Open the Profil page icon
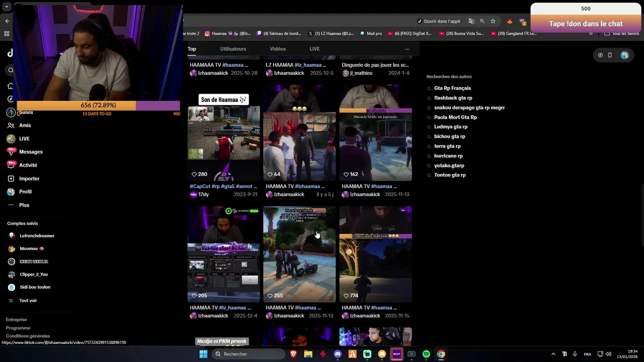The height and width of the screenshot is (362, 644). point(11,192)
